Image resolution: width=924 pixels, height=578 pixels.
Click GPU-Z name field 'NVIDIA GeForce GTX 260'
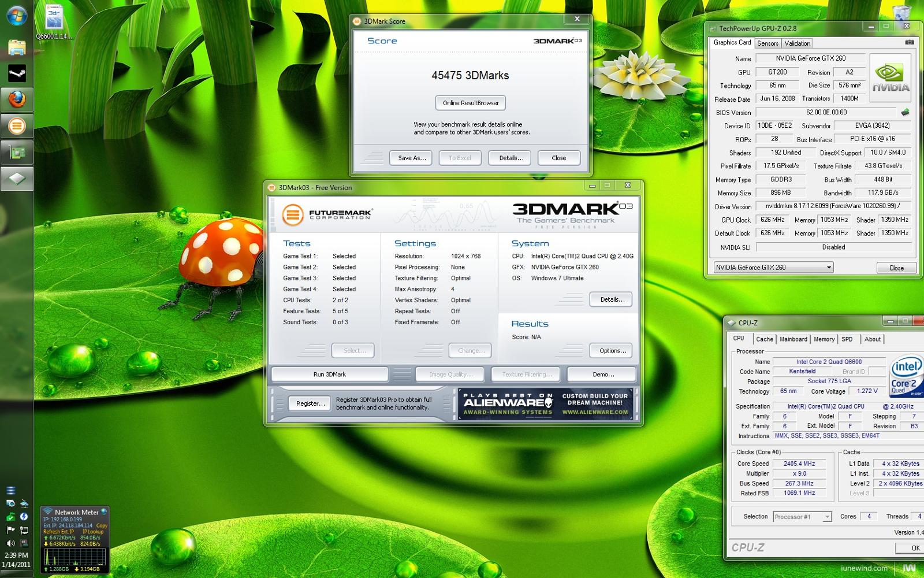(x=810, y=58)
